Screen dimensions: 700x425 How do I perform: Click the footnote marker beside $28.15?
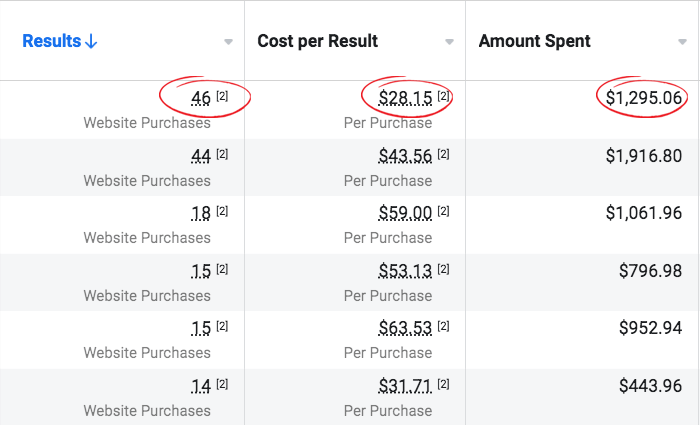(444, 97)
